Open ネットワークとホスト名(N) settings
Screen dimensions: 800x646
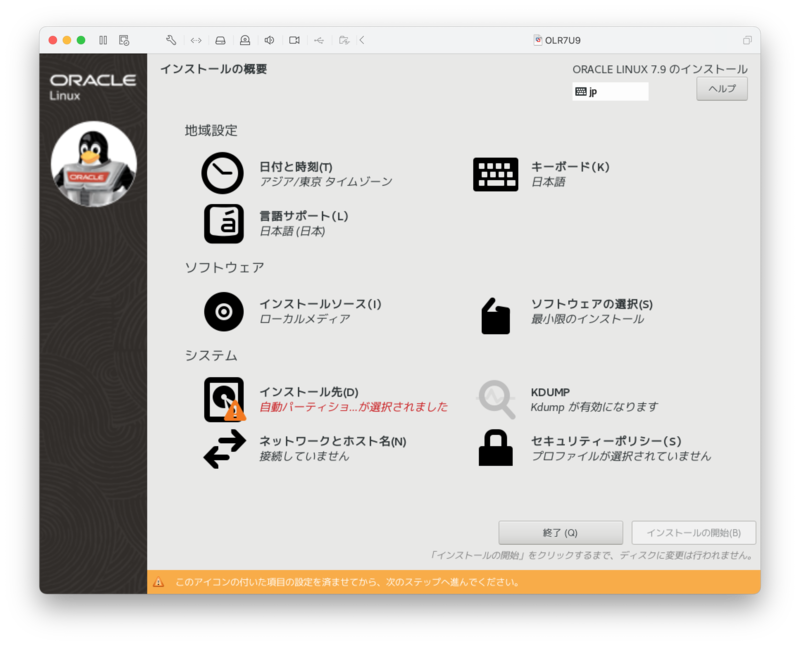(333, 441)
